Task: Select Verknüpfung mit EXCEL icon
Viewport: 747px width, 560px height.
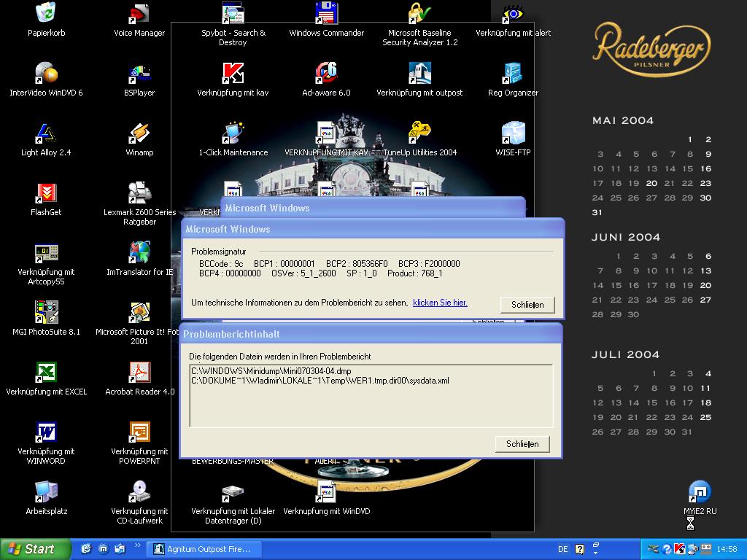Action: pyautogui.click(x=46, y=378)
